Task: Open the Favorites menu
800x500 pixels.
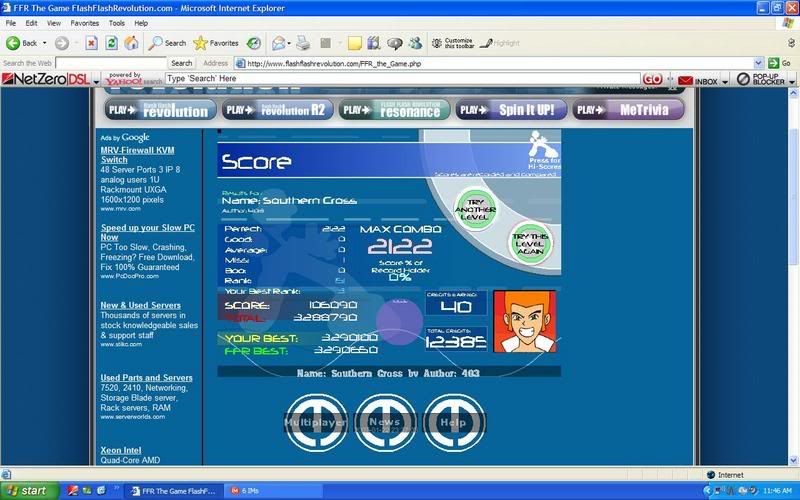Action: click(84, 22)
